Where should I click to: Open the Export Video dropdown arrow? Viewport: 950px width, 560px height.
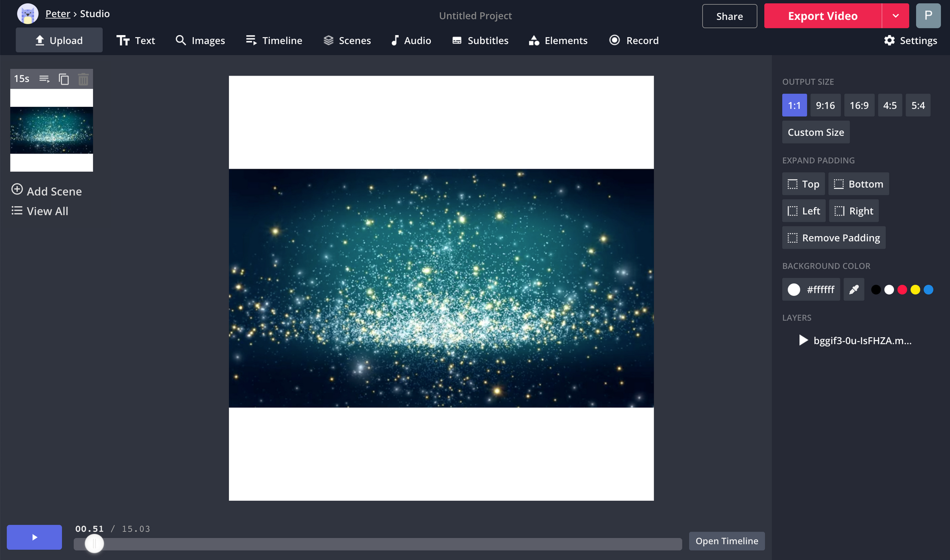(x=896, y=16)
